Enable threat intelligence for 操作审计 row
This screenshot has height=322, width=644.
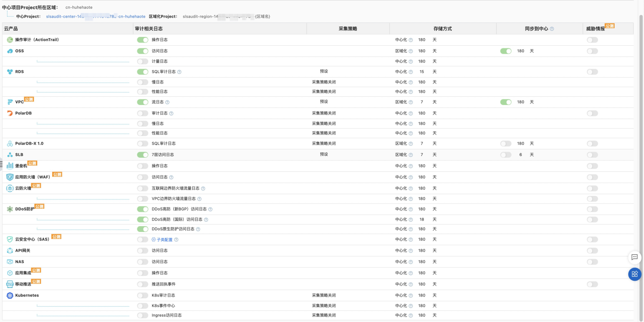point(592,40)
